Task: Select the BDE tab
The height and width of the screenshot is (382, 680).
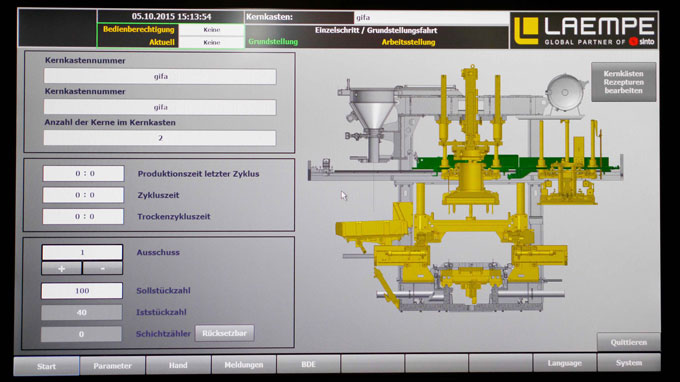Action: [308, 364]
